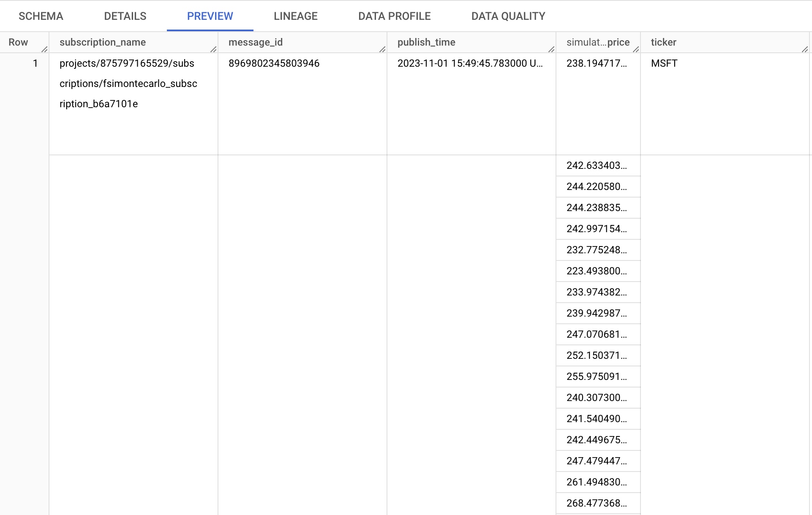Screen dimensions: 812x515
Task: Click the ticker column header
Action: 663,42
